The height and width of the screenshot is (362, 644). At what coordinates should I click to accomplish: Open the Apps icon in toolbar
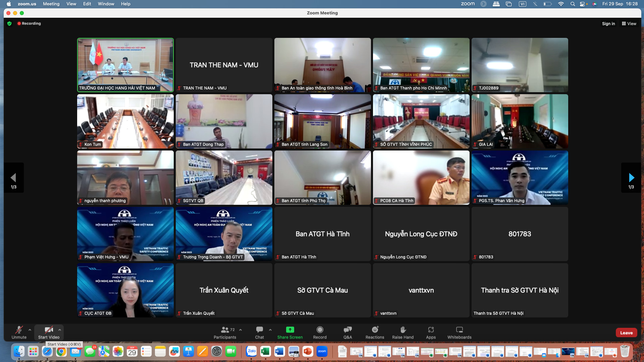click(x=431, y=330)
